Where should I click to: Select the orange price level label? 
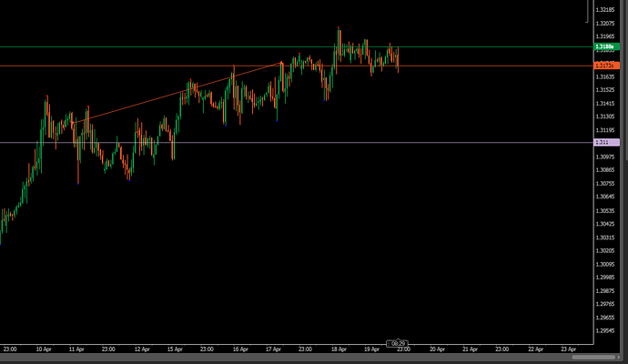(x=606, y=66)
